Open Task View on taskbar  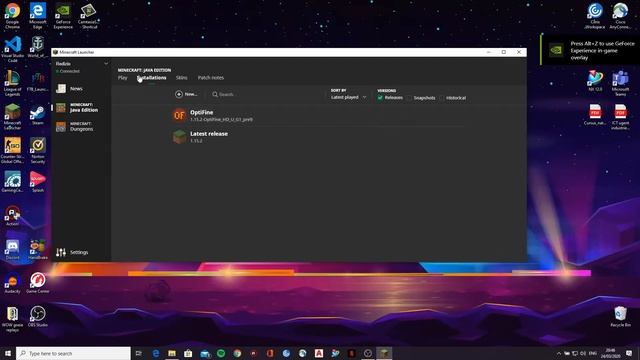click(x=138, y=353)
